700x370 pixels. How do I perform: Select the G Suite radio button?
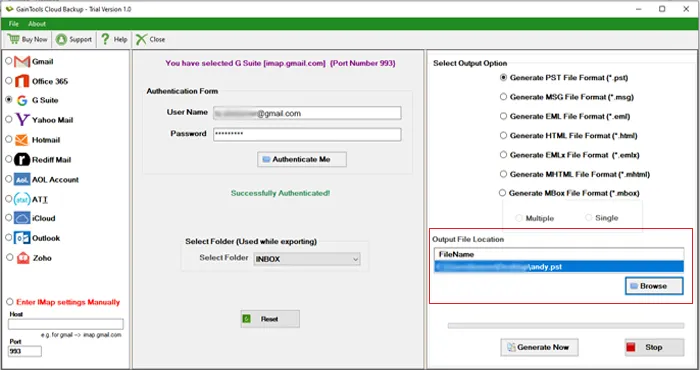click(x=8, y=100)
